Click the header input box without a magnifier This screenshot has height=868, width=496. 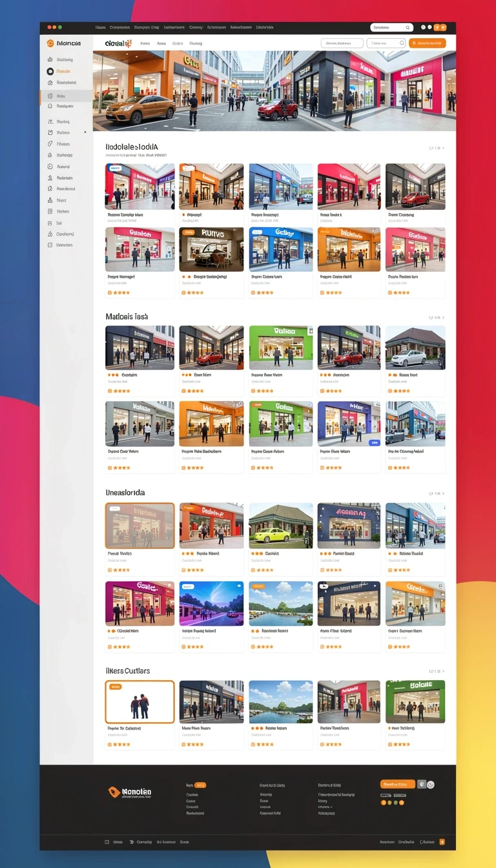(x=342, y=43)
